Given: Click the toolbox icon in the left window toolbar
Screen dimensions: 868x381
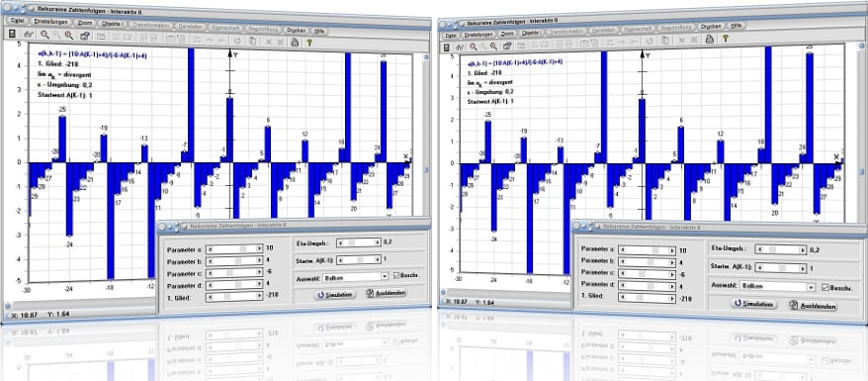Looking at the screenshot, I should (x=85, y=36).
